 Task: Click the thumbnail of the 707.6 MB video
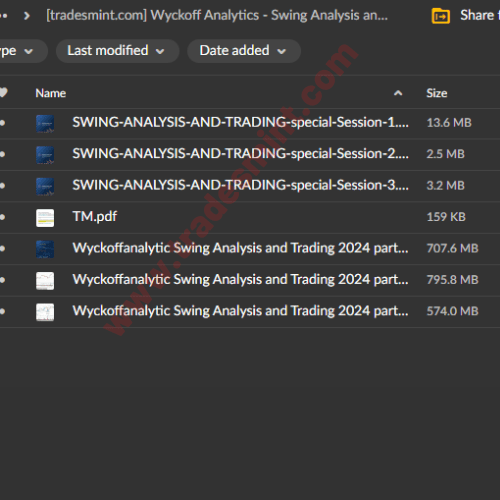(45, 249)
